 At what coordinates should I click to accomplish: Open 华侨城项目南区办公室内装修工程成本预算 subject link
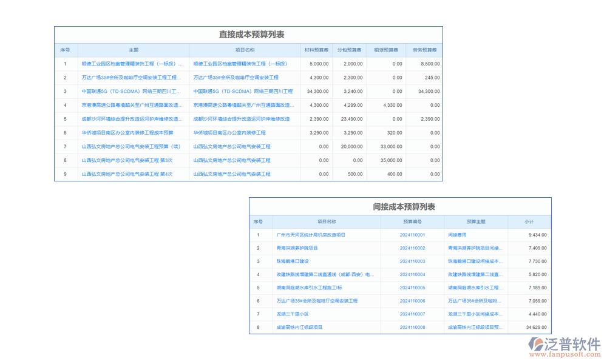click(127, 133)
